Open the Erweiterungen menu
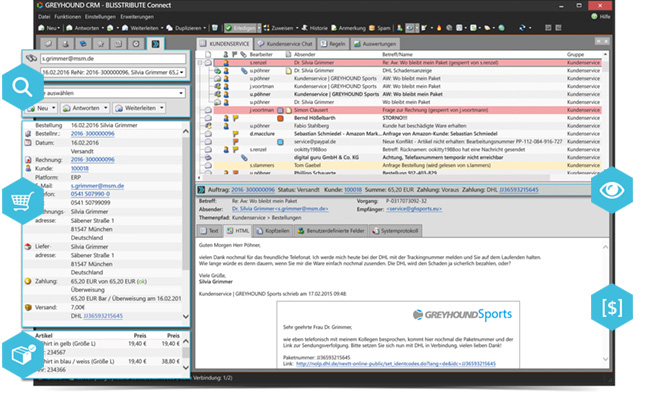The image size is (650, 396). [x=137, y=17]
